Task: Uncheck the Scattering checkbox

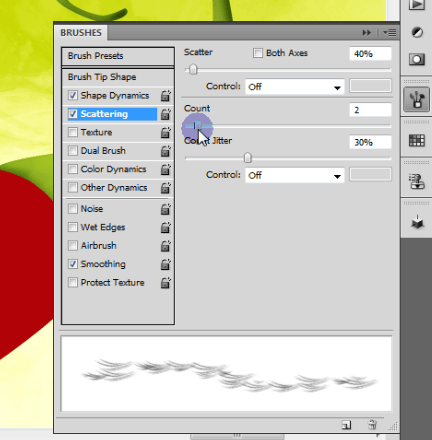Action: click(73, 114)
